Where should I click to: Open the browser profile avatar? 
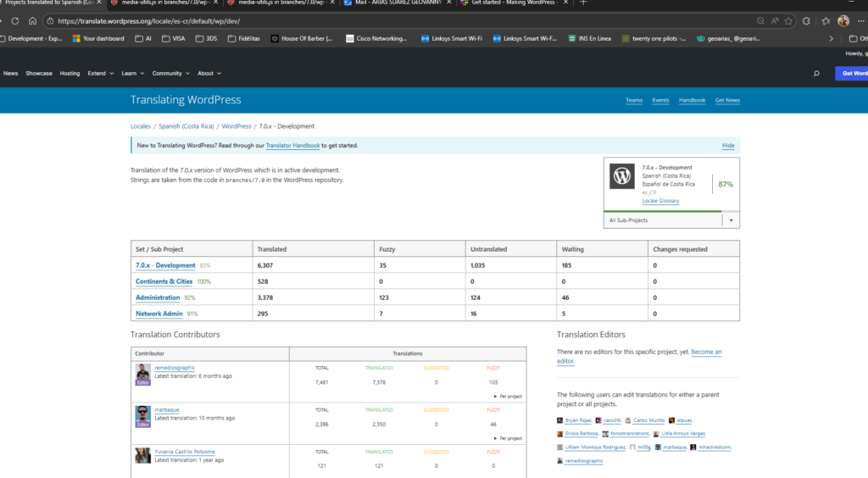click(x=843, y=20)
